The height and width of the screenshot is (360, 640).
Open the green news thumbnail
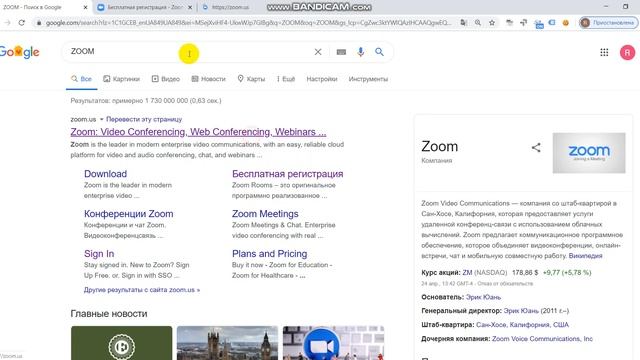click(121, 343)
